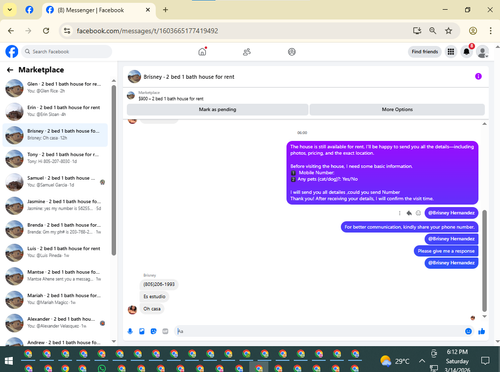View site information icon

pyautogui.click(x=67, y=31)
